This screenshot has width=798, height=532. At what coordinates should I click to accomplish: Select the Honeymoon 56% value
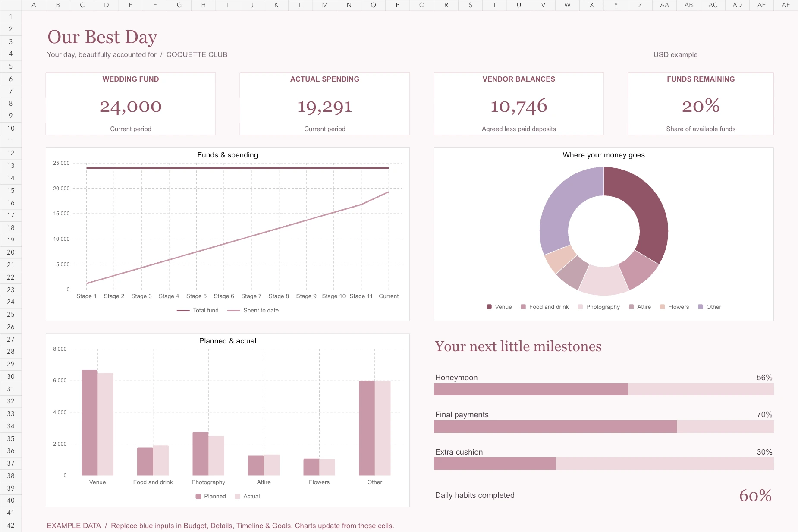[764, 378]
